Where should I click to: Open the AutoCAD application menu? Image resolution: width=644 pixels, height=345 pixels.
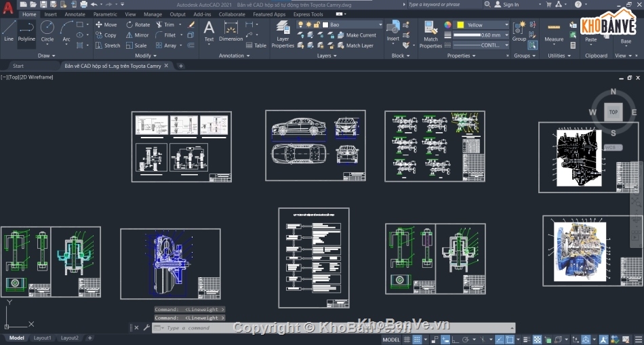point(7,7)
